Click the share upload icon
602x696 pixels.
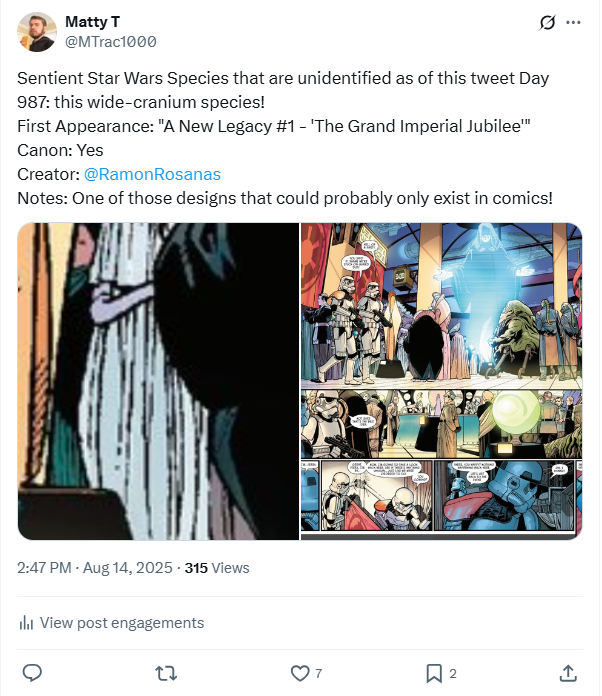[567, 673]
